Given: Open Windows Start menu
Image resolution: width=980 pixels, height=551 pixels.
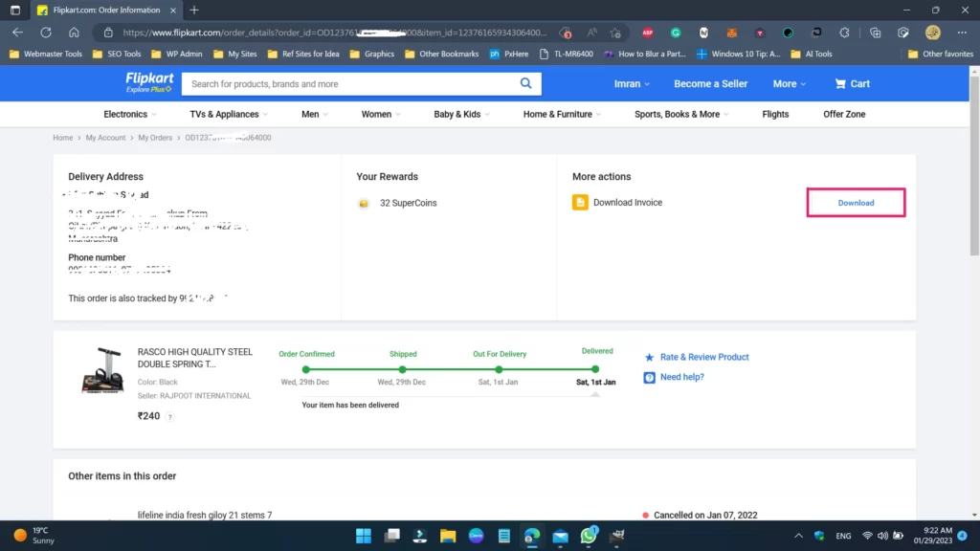Looking at the screenshot, I should (363, 536).
